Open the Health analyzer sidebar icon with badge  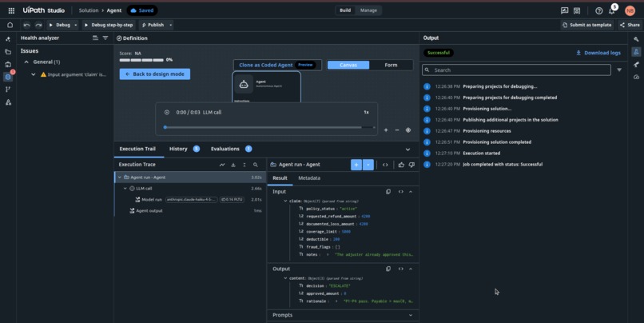(8, 77)
